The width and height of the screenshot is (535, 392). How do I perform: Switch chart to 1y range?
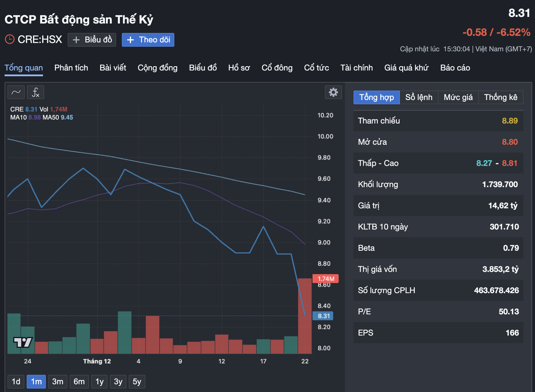[x=99, y=382]
